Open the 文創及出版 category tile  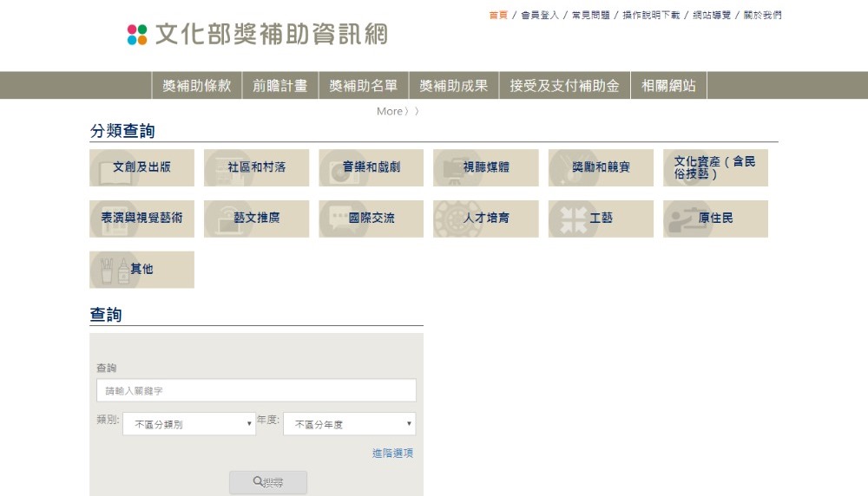(x=141, y=167)
